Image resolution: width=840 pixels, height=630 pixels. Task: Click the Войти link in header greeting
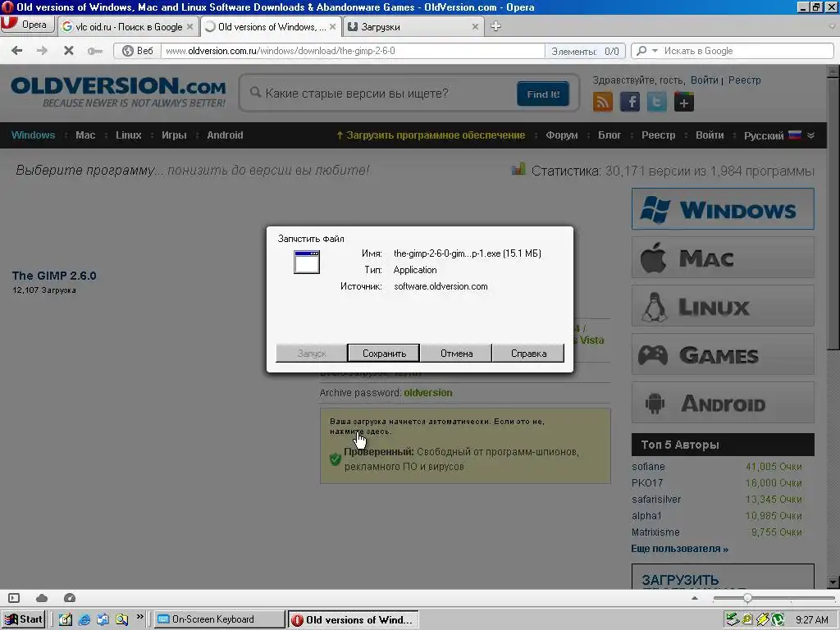tap(704, 80)
